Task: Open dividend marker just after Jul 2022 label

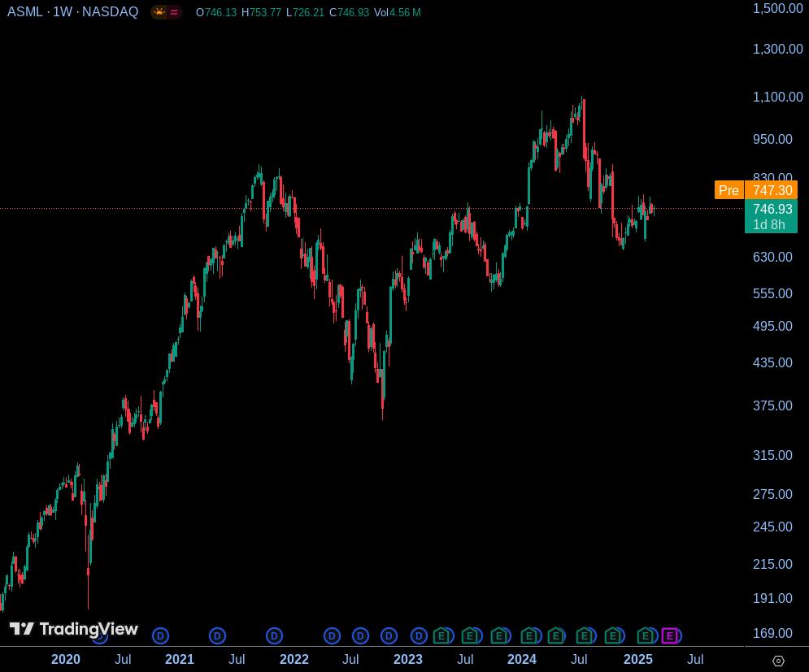Action: [x=360, y=636]
